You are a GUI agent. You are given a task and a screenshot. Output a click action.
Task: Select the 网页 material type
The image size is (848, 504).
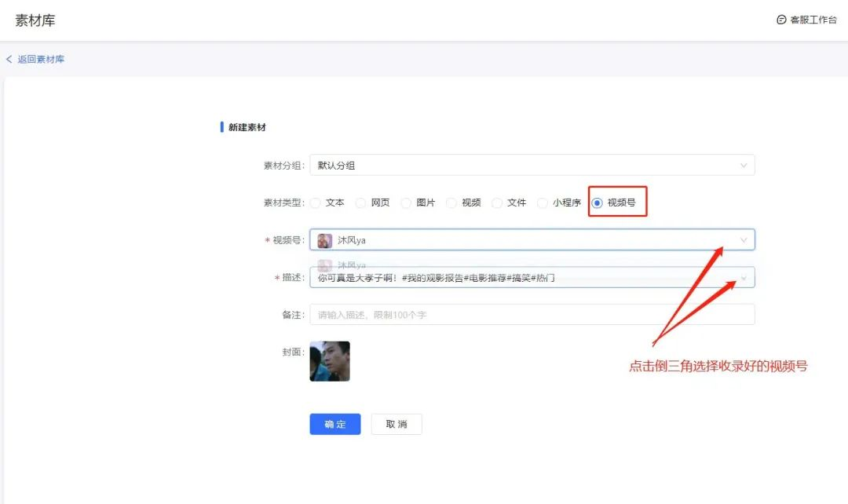coord(361,203)
